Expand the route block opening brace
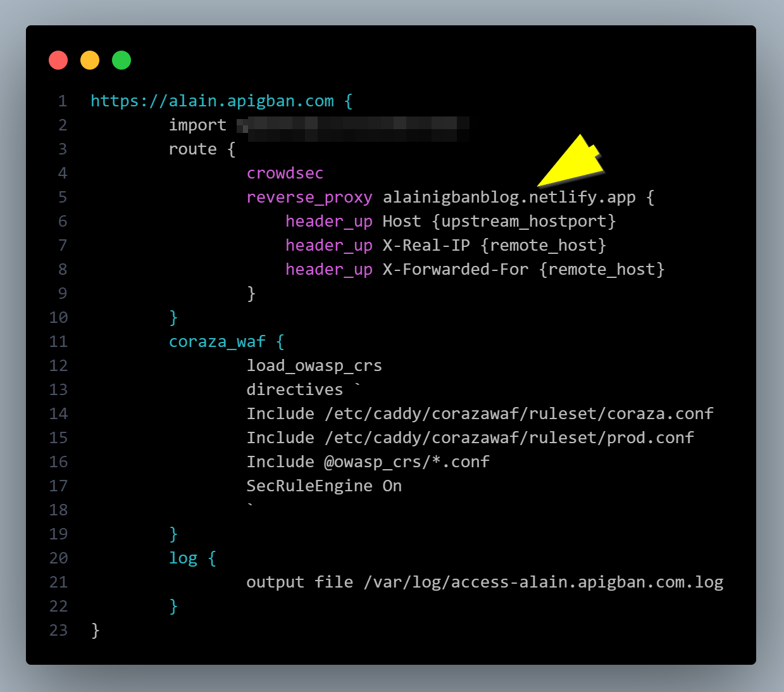The width and height of the screenshot is (784, 692). [x=233, y=149]
